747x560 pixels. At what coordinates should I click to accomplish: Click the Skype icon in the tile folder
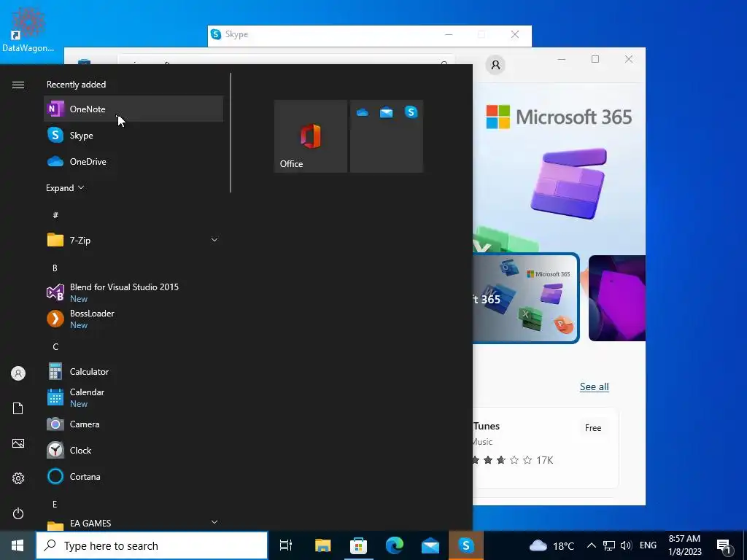point(411,112)
